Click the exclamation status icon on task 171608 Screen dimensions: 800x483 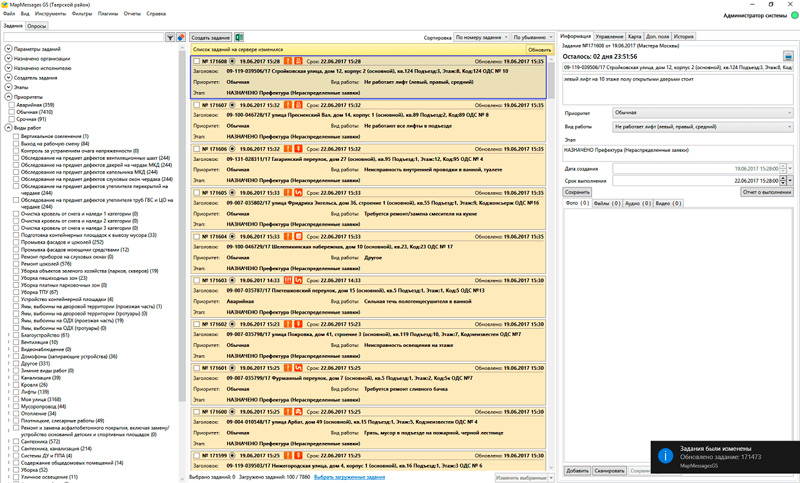coord(288,61)
